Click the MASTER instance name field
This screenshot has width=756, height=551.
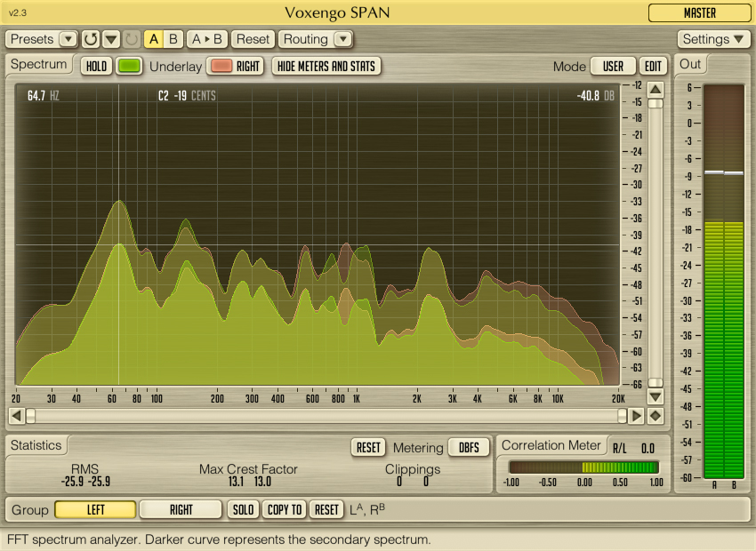click(699, 13)
